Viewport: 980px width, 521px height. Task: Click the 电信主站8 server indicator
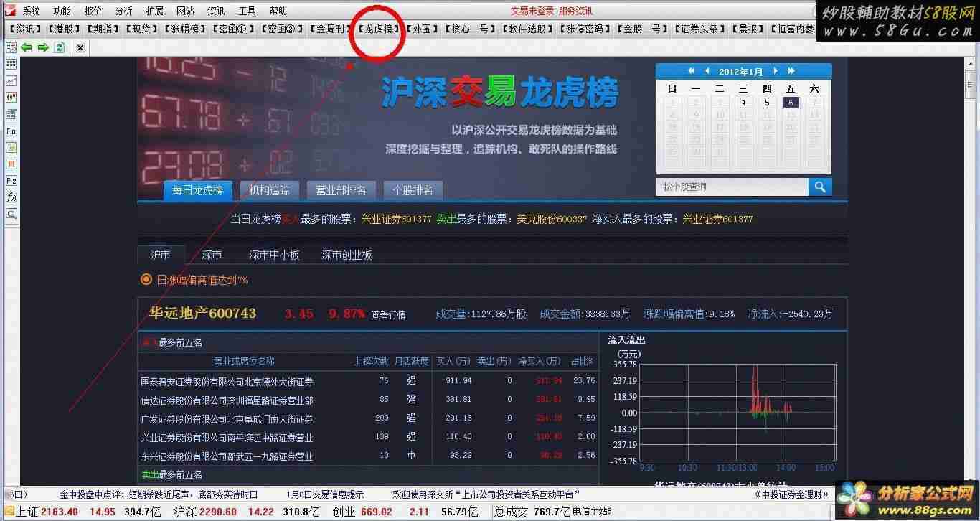[x=590, y=512]
